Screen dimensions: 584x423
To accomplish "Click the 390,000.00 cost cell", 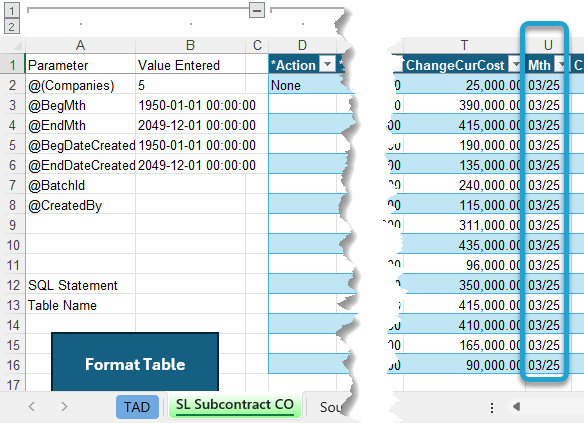I will [x=464, y=105].
